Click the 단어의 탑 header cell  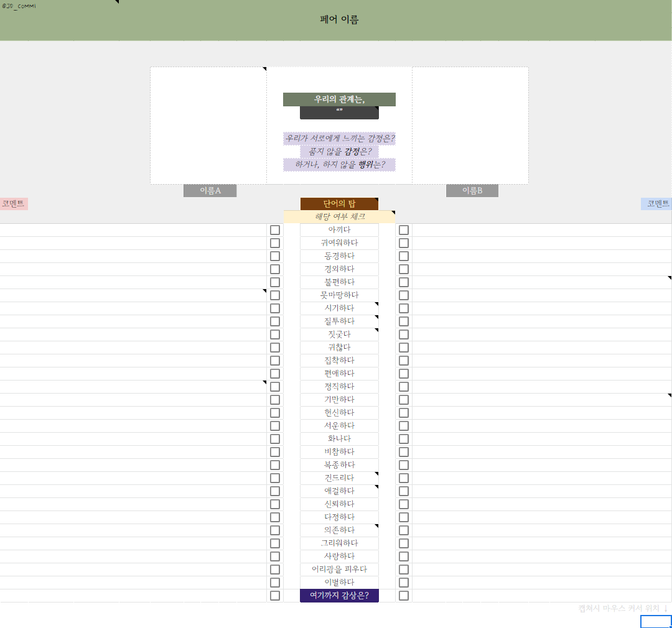339,203
